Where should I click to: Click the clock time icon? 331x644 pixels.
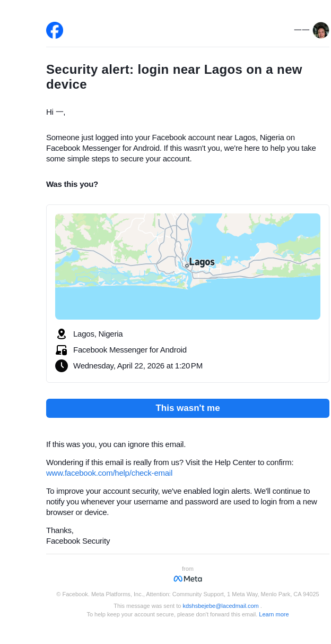[62, 366]
